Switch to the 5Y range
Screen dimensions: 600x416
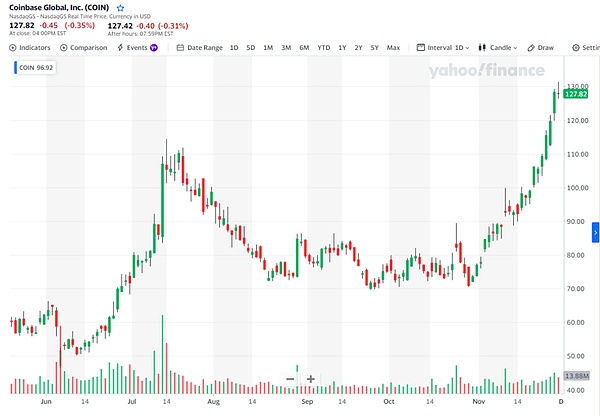(374, 47)
